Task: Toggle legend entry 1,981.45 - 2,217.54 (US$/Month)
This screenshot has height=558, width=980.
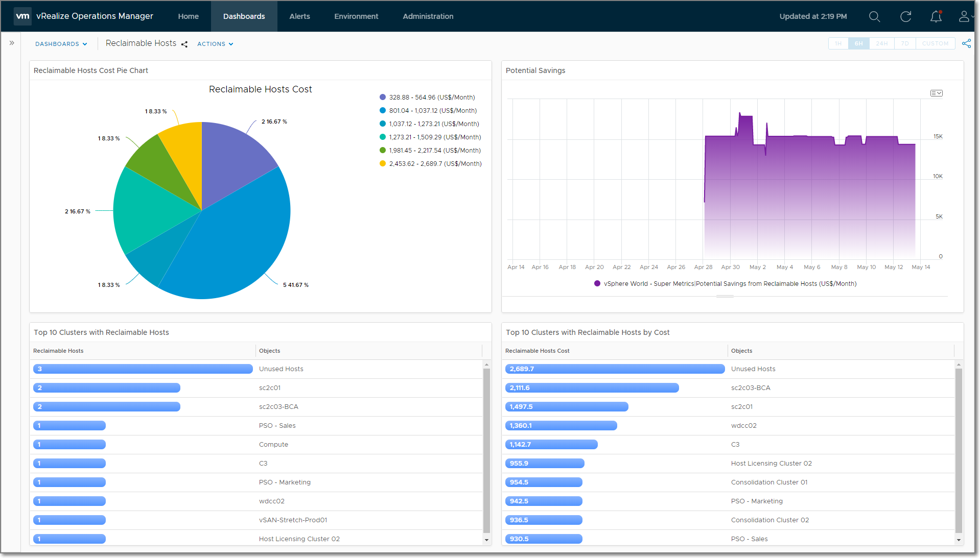Action: [x=430, y=150]
